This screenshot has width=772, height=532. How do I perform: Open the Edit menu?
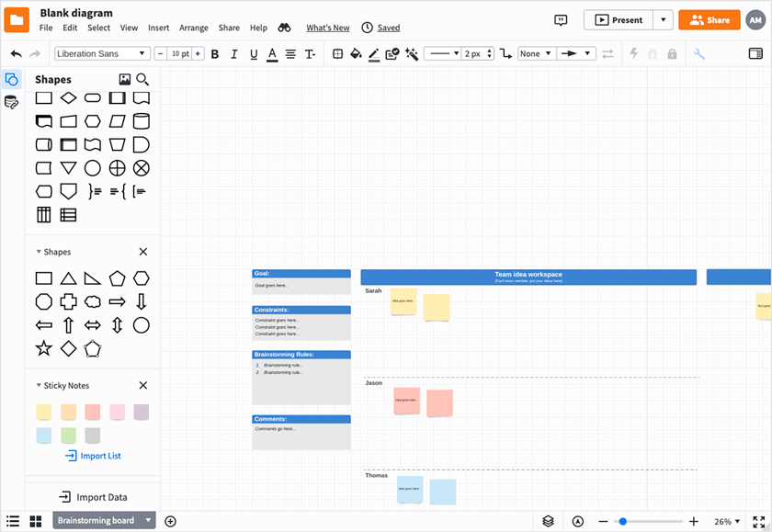[x=70, y=28]
